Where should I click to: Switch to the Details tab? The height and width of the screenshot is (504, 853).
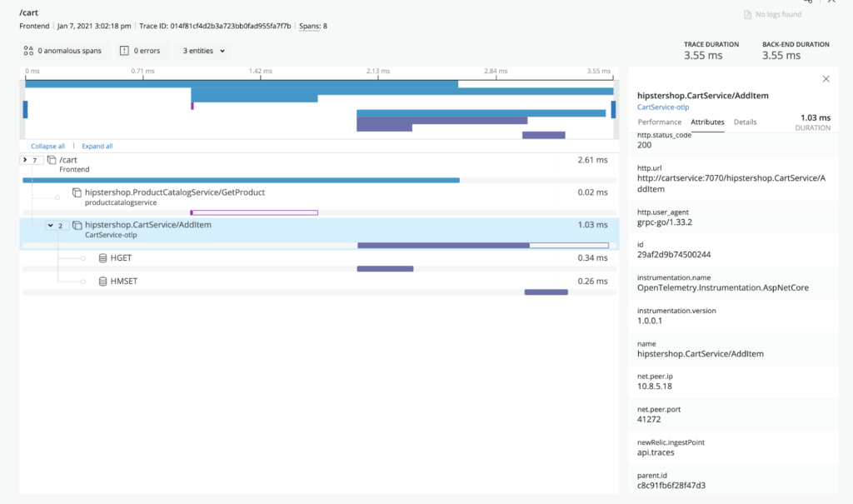click(745, 122)
